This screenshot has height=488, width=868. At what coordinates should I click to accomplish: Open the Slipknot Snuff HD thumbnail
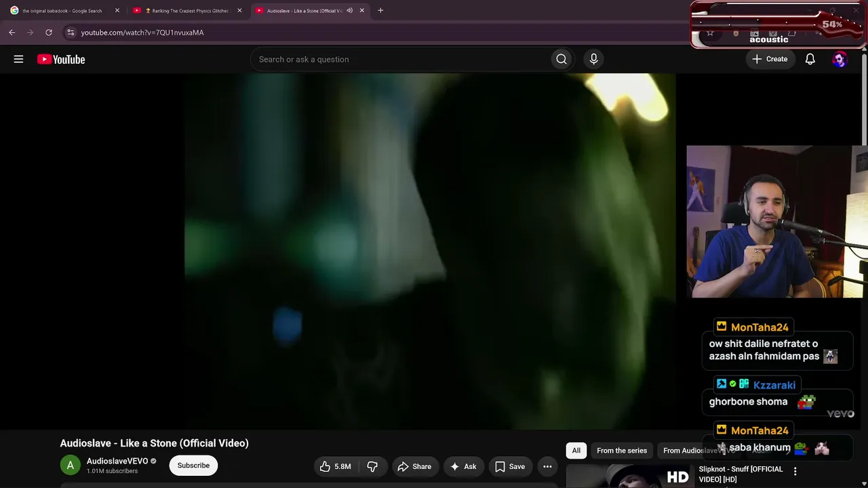click(629, 476)
